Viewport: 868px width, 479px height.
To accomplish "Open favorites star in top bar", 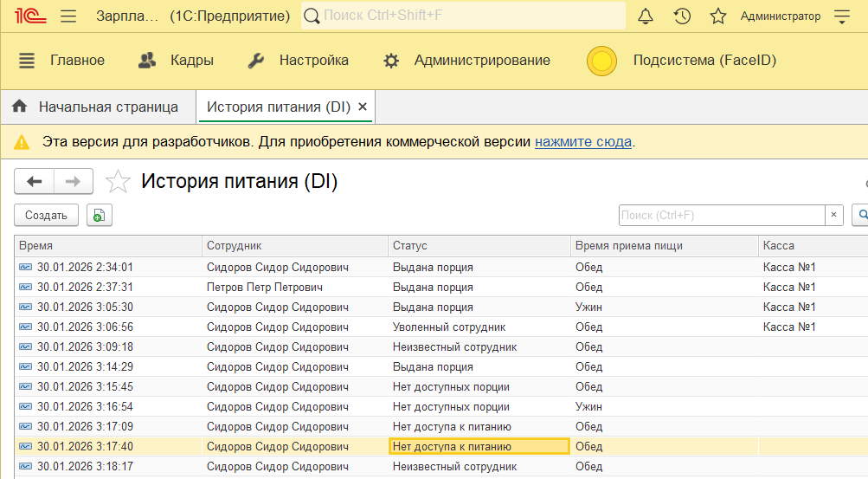I will click(x=717, y=16).
